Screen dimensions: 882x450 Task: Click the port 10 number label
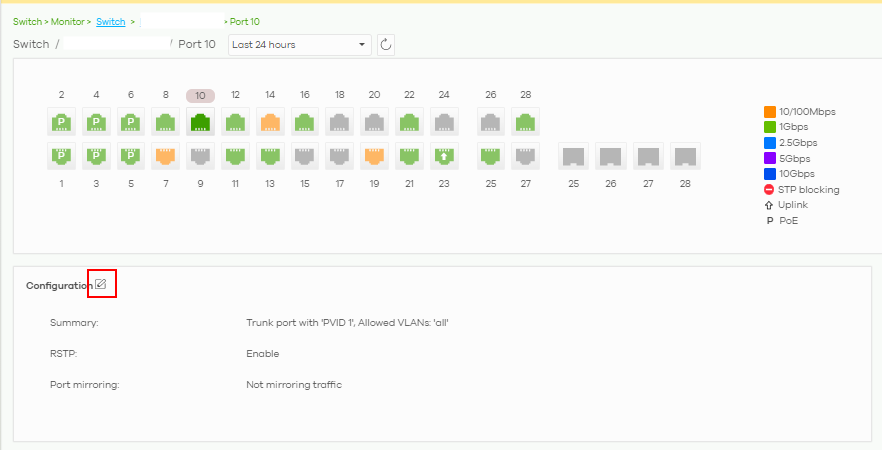(x=200, y=95)
